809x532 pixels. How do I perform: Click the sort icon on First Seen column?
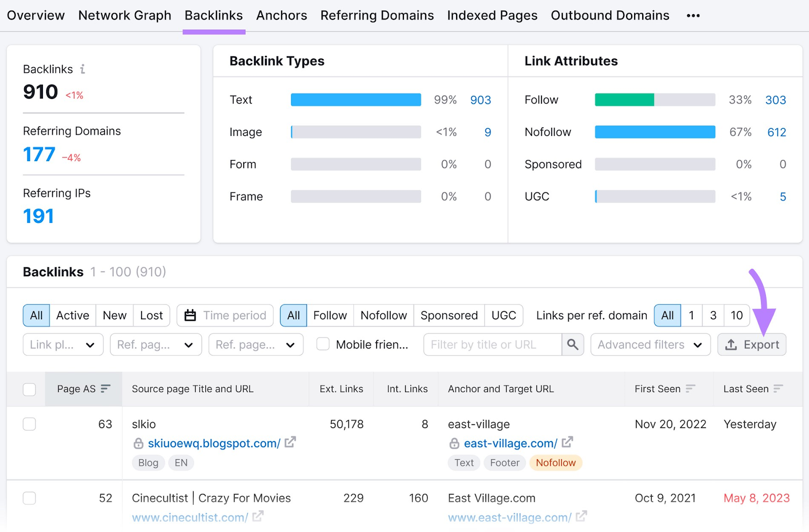(x=690, y=388)
